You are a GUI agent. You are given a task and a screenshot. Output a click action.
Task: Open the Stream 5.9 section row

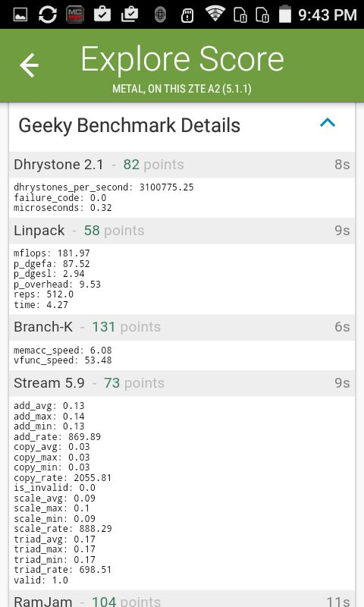tap(182, 383)
